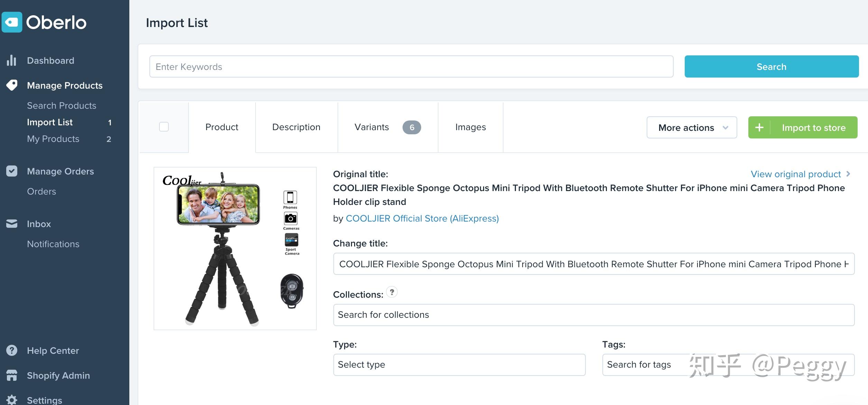Screen dimensions: 868x405
Task: Open Manage Products in the sidebar
Action: [x=65, y=85]
